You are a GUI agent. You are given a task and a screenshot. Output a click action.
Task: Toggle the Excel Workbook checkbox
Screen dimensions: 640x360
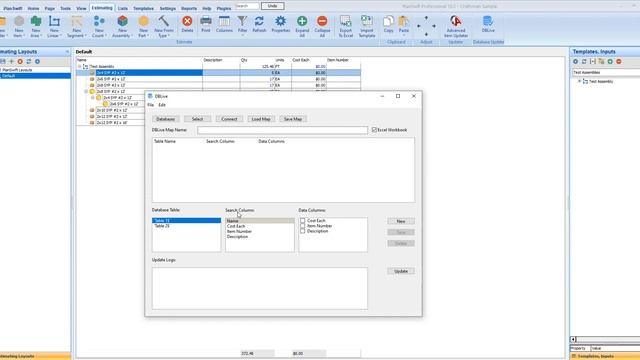[x=374, y=130]
